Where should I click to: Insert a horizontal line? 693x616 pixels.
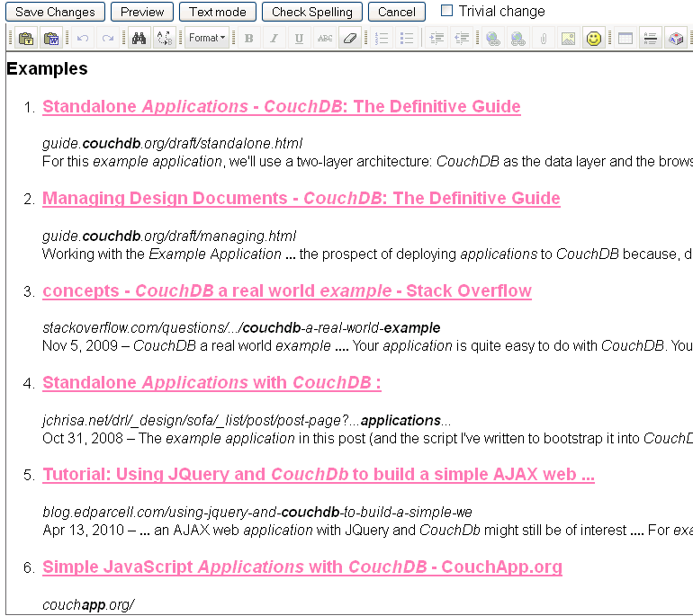coord(651,39)
